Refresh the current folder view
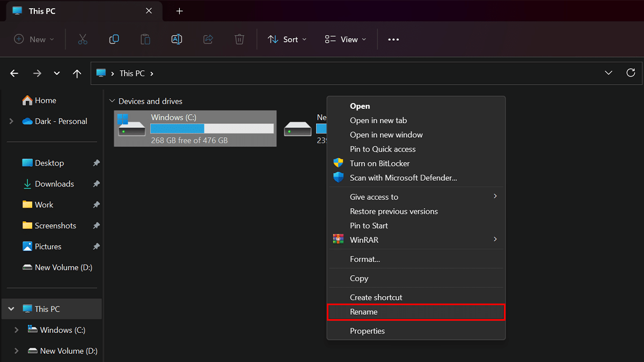 631,73
